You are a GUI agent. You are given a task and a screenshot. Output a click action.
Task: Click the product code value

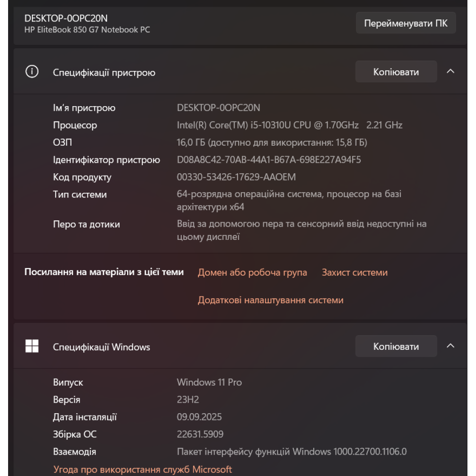[x=236, y=178]
